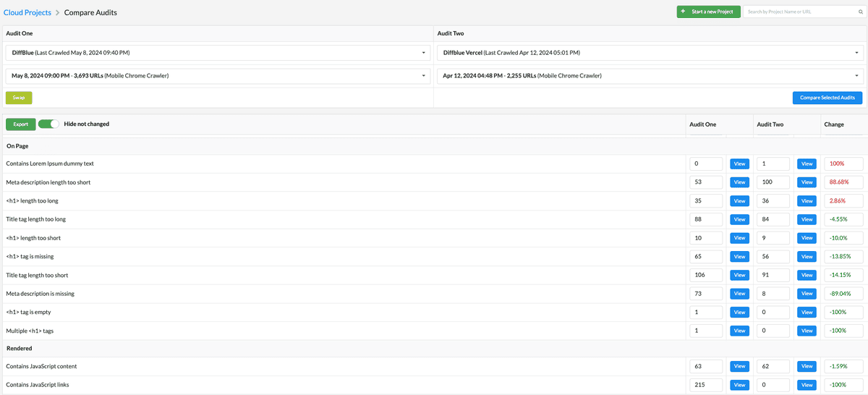Click the plus icon on Start a new Project
868x395 pixels.
point(684,12)
